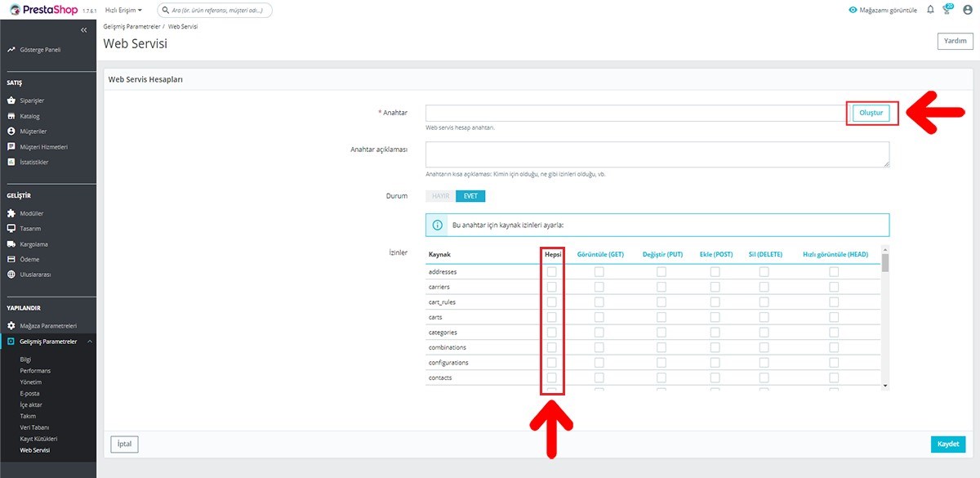Check Sil (DELETE) for categories row
Image resolution: width=980 pixels, height=478 pixels.
pyautogui.click(x=764, y=332)
